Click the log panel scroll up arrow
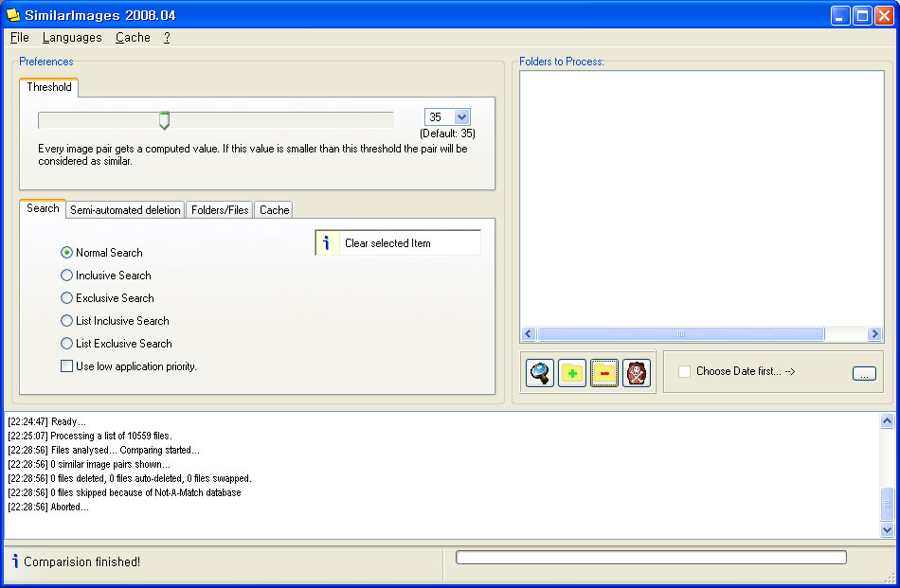The image size is (900, 588). click(887, 421)
